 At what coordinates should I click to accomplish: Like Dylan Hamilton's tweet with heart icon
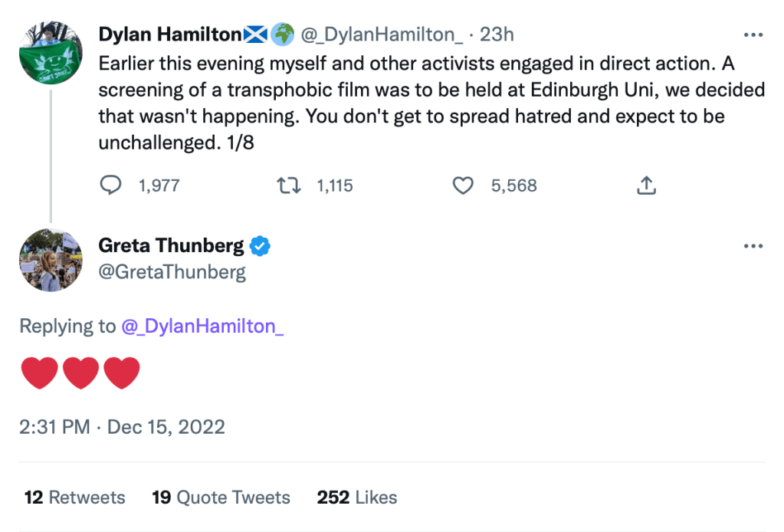(x=463, y=186)
